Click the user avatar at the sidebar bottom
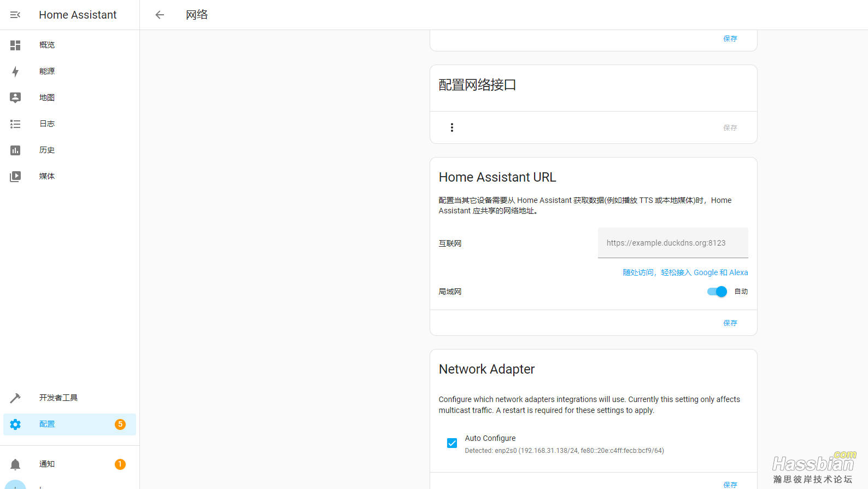 pyautogui.click(x=15, y=485)
